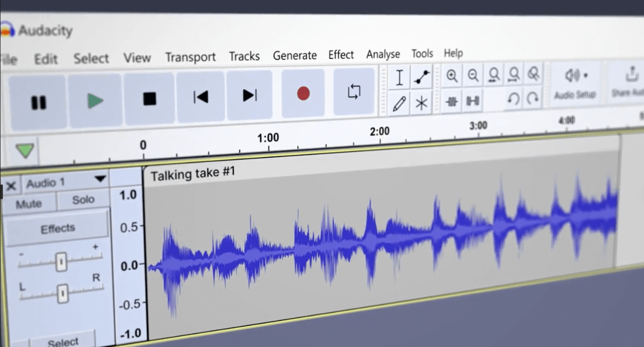Select the Draw pencil tool
Viewport: 644px width, 347px height.
coord(399,104)
